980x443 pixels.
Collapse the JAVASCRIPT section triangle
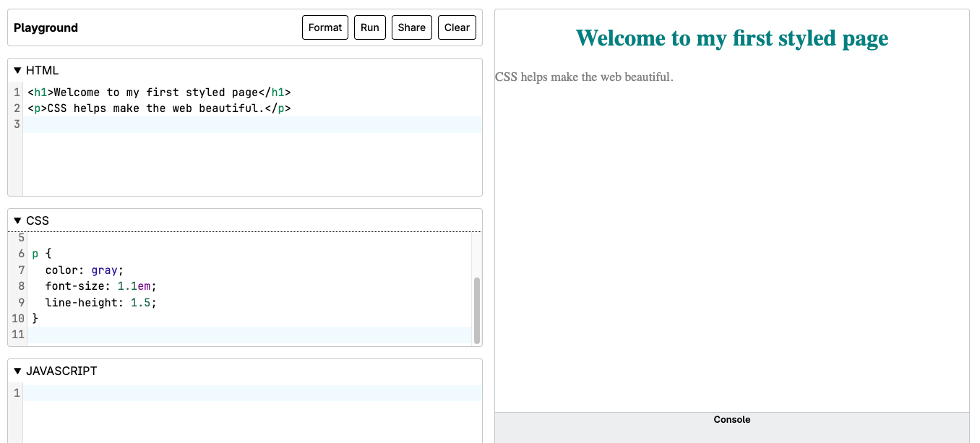point(18,371)
